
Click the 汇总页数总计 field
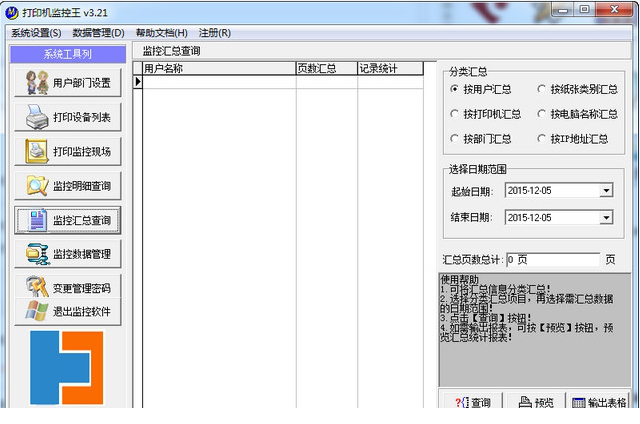pos(553,260)
